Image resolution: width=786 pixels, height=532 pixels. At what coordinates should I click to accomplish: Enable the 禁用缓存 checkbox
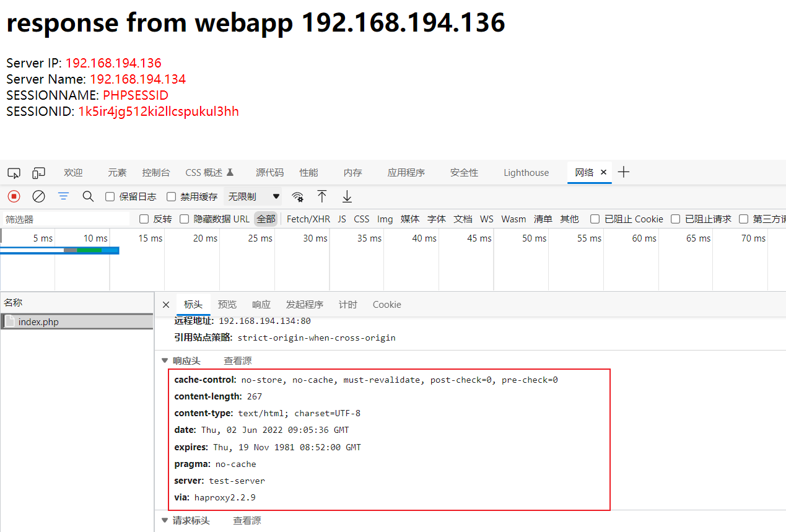point(172,197)
